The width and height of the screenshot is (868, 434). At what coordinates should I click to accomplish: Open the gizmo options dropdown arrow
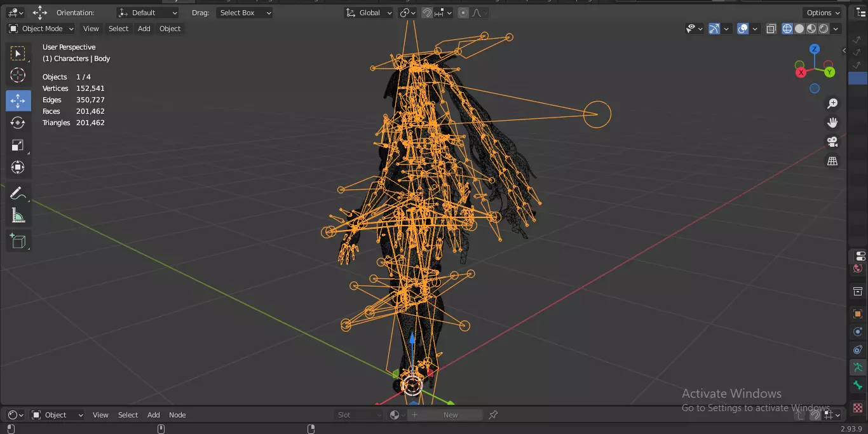pyautogui.click(x=726, y=29)
